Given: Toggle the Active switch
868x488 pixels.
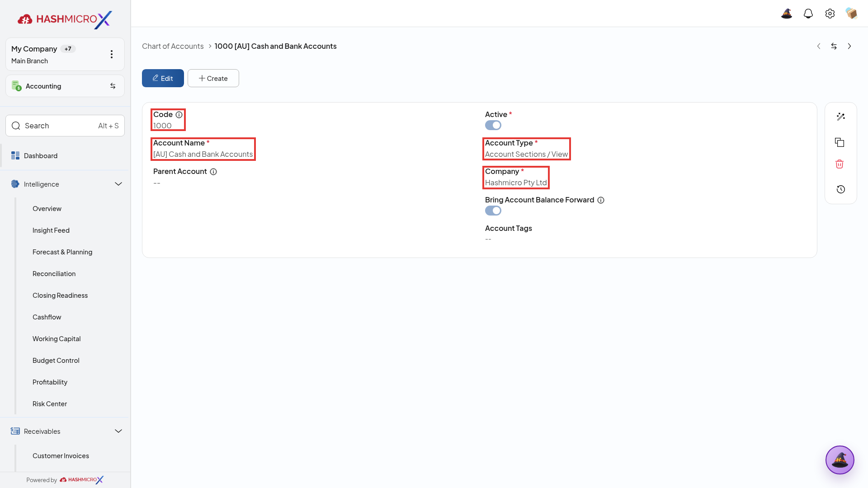Looking at the screenshot, I should tap(493, 125).
